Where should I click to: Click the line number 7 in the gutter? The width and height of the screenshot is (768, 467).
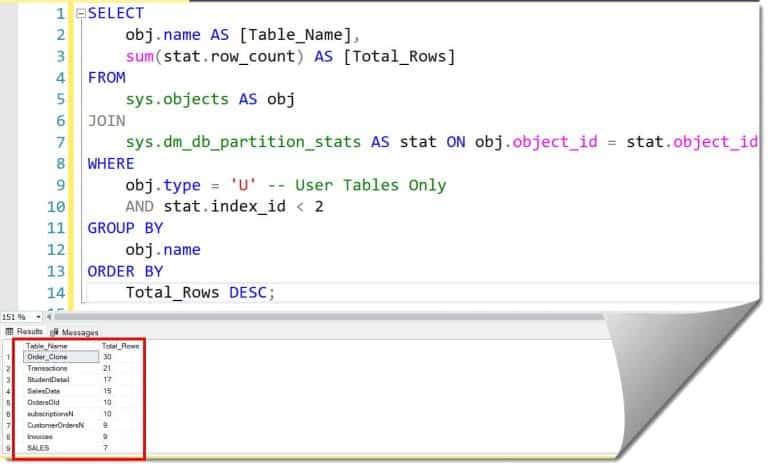pos(60,142)
